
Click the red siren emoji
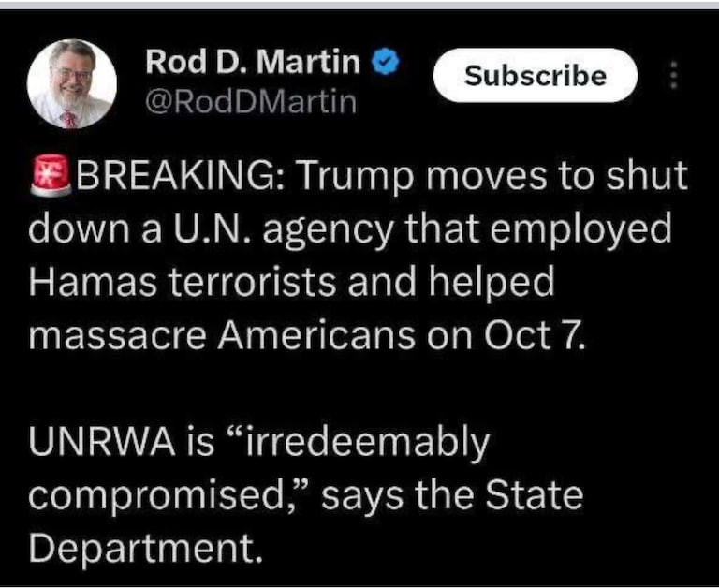[51, 176]
